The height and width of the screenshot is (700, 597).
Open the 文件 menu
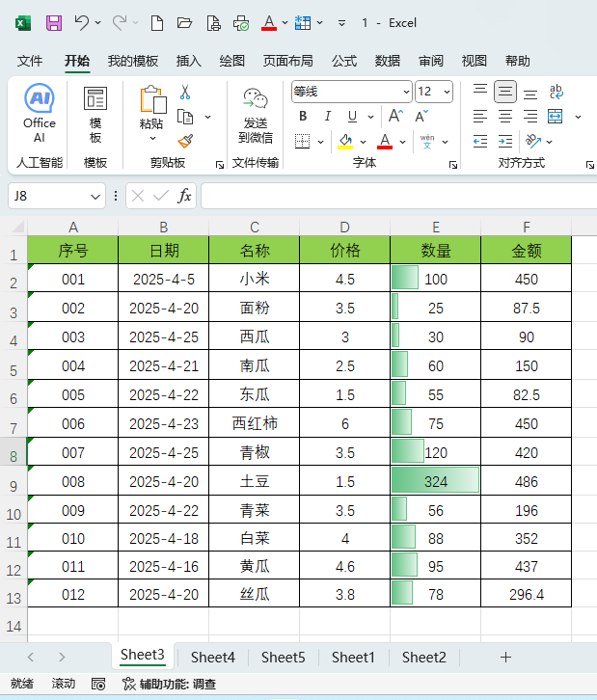[x=30, y=61]
